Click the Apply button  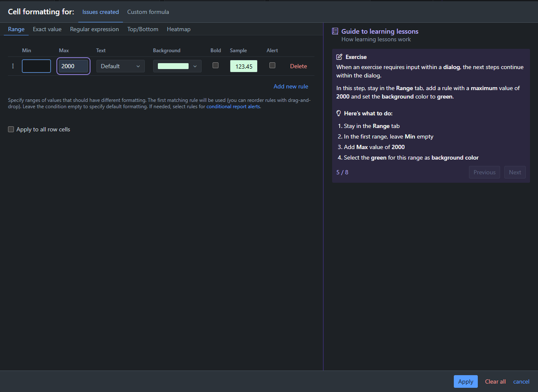coord(466,381)
